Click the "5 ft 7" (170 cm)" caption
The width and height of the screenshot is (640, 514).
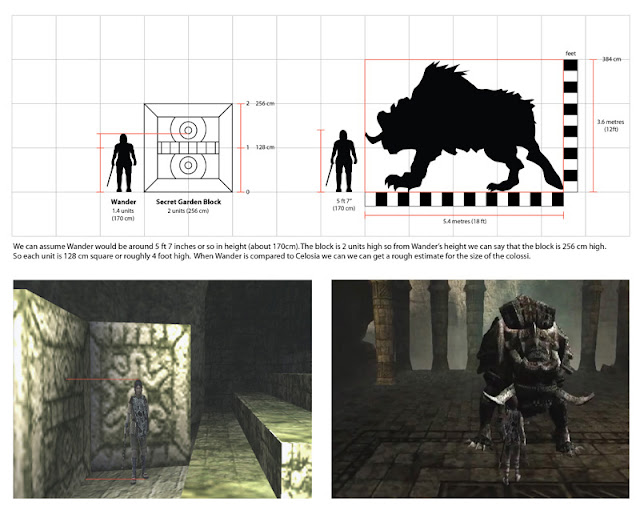[344, 205]
